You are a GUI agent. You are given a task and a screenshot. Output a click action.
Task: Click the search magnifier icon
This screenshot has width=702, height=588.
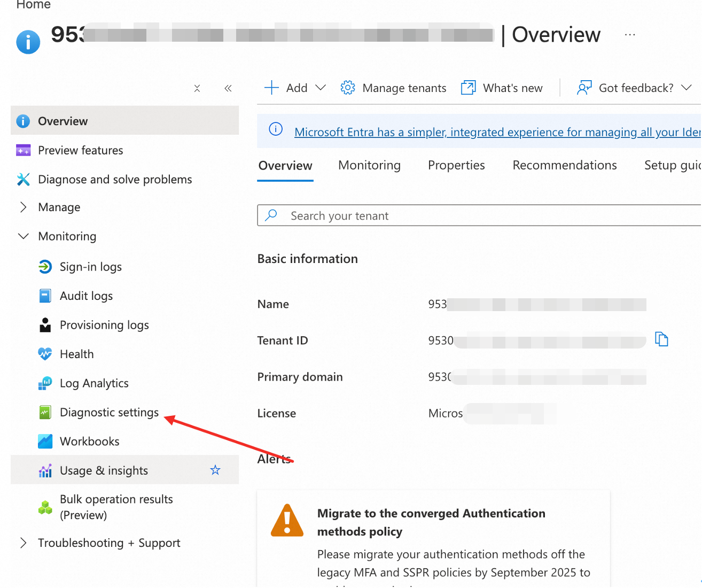click(271, 215)
